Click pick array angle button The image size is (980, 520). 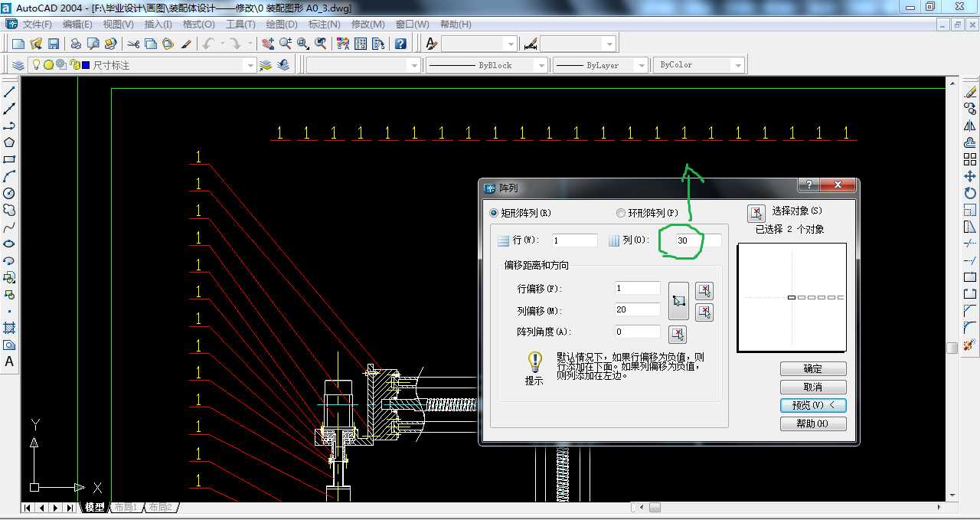tap(678, 335)
